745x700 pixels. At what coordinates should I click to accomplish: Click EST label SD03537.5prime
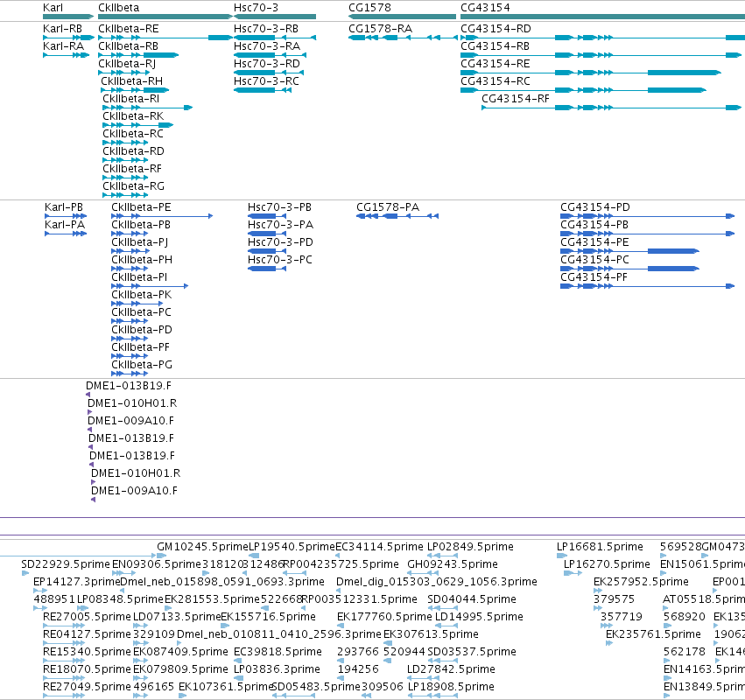(x=472, y=653)
